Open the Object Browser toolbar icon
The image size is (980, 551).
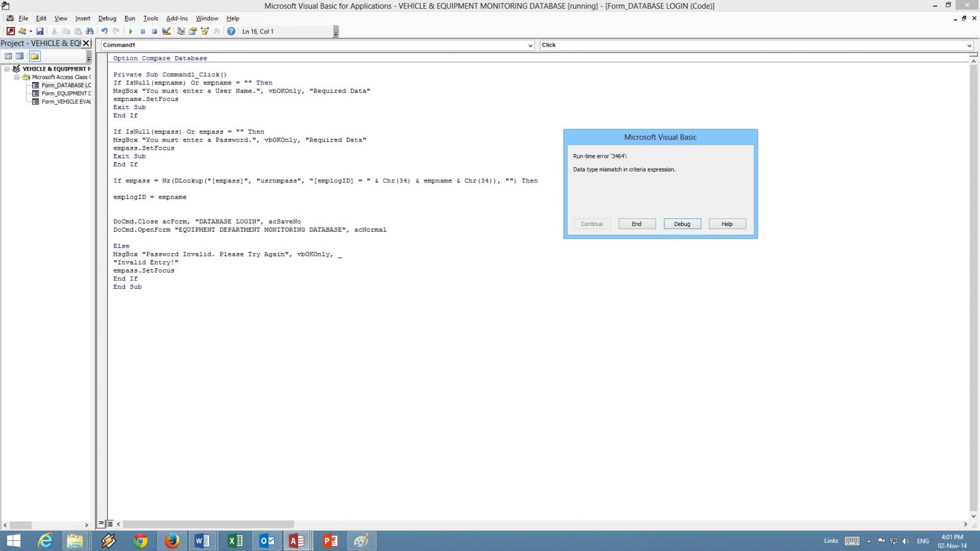[205, 31]
